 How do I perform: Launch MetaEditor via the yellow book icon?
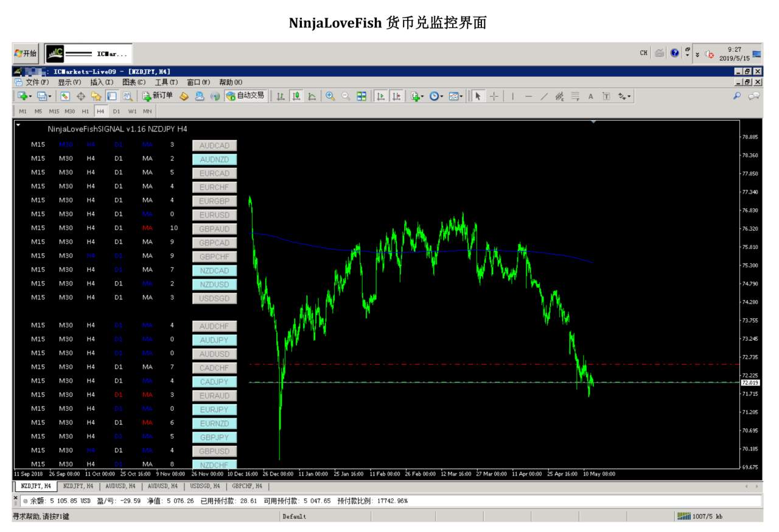click(184, 96)
